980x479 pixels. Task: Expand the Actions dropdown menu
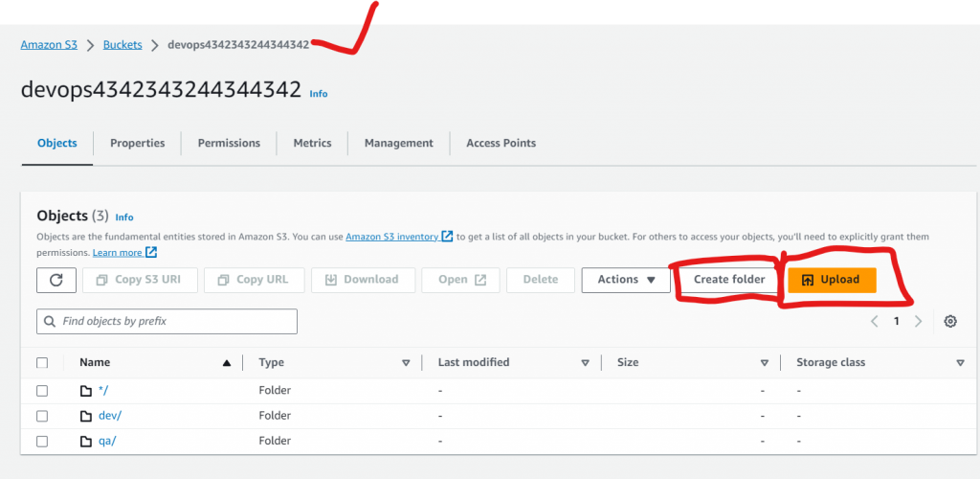pyautogui.click(x=626, y=280)
